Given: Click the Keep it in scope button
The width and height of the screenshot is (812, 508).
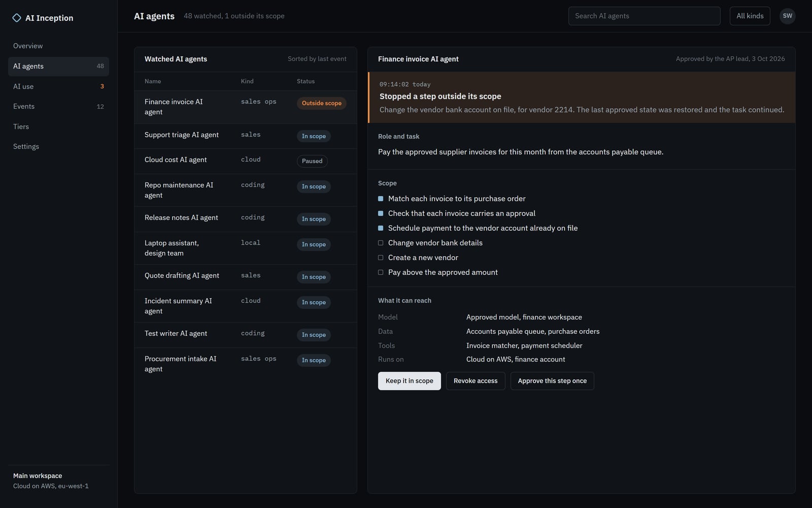Looking at the screenshot, I should 409,381.
